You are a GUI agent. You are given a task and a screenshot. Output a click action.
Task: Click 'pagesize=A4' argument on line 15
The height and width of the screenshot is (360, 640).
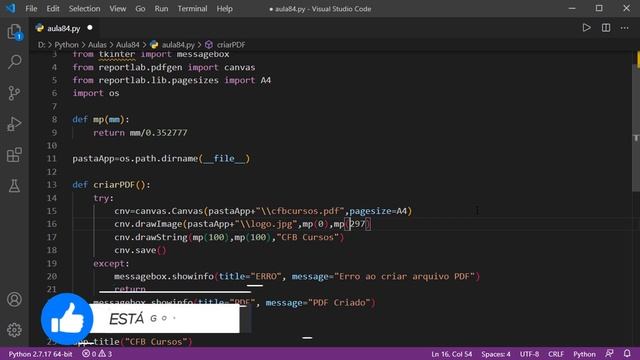(x=378, y=211)
